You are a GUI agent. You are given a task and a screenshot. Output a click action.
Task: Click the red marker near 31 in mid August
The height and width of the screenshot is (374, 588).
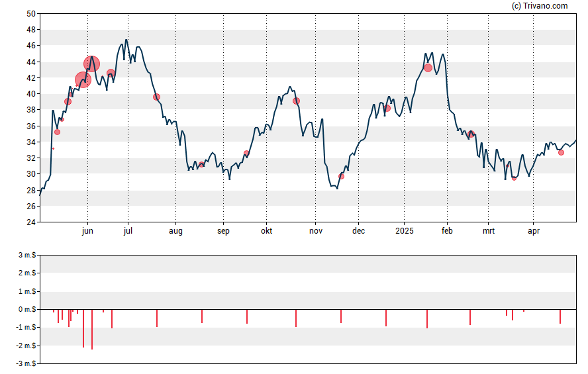(x=201, y=164)
